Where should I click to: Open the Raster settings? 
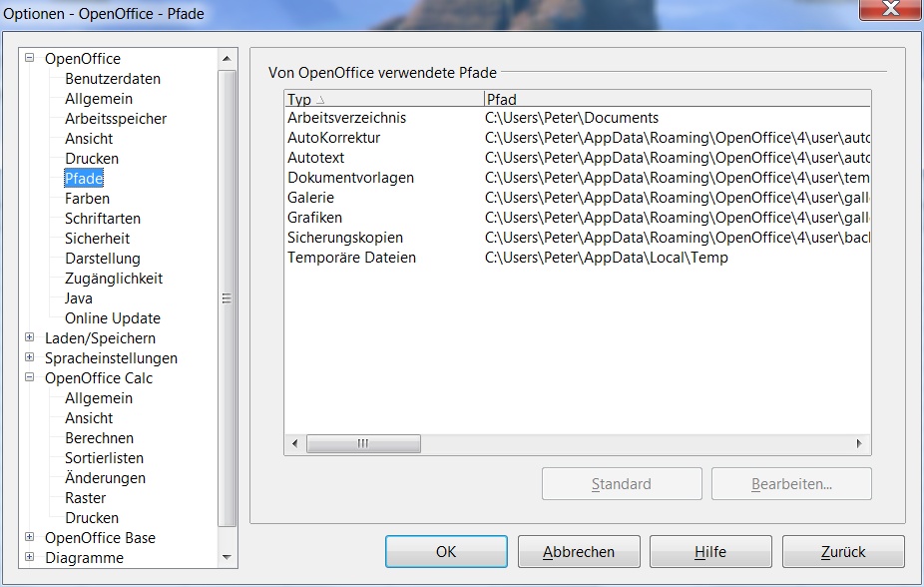coord(86,498)
